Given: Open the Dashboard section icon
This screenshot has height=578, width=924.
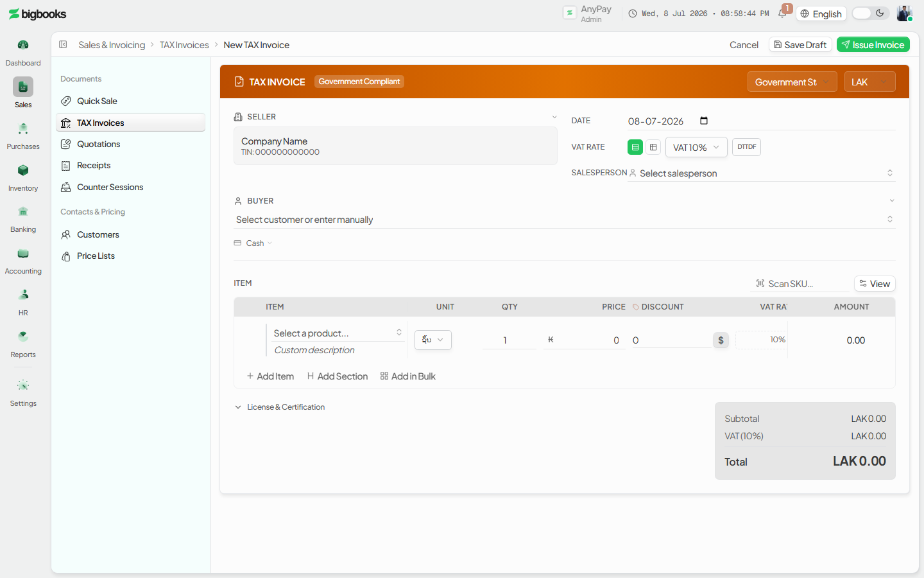Looking at the screenshot, I should click(23, 45).
